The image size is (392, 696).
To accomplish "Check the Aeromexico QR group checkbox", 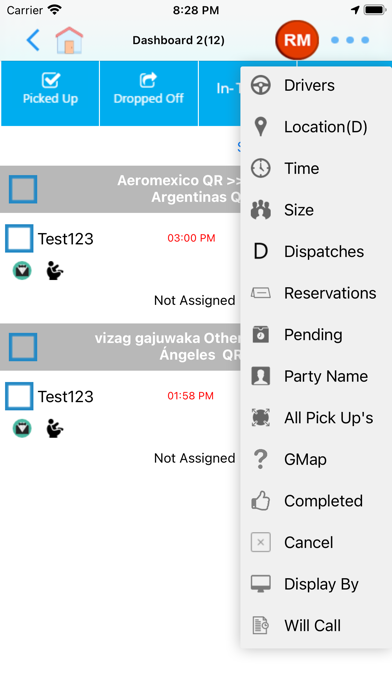I will point(23,189).
